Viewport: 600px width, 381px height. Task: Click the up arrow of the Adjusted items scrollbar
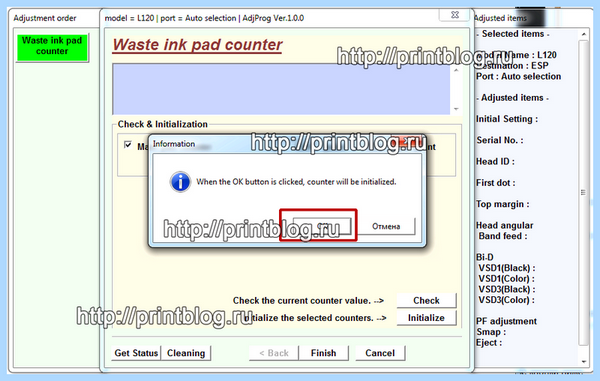tap(584, 34)
